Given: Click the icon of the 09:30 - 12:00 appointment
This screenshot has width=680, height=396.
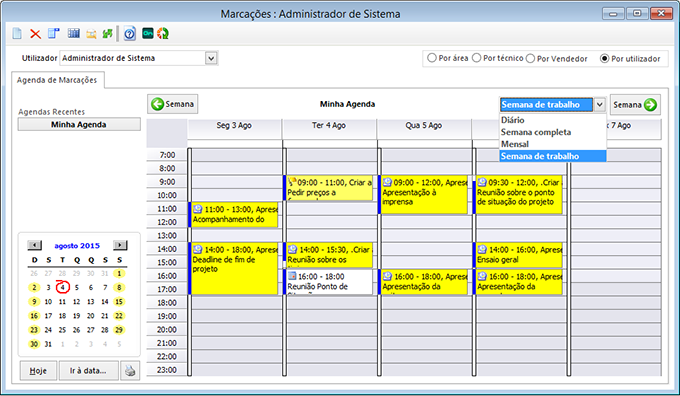Looking at the screenshot, I should point(482,182).
